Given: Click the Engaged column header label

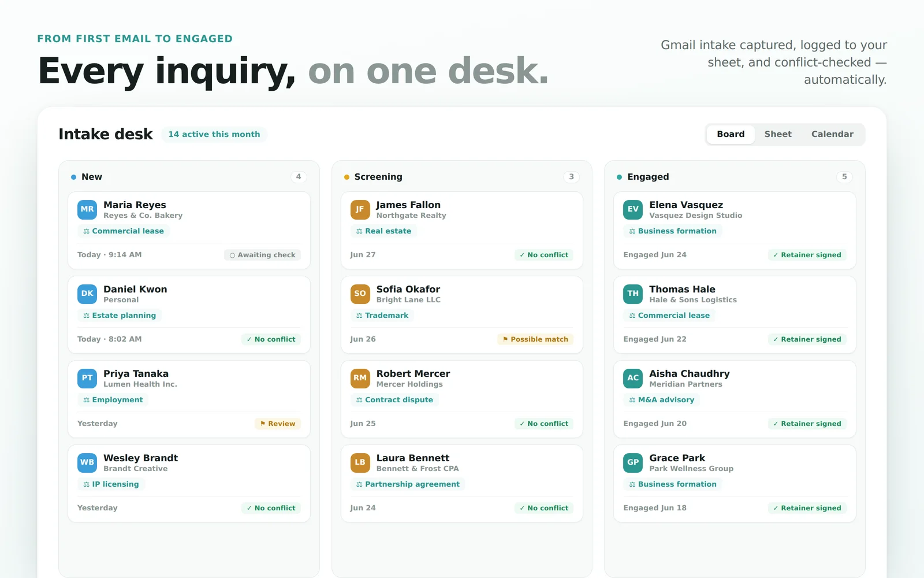Looking at the screenshot, I should pyautogui.click(x=648, y=177).
